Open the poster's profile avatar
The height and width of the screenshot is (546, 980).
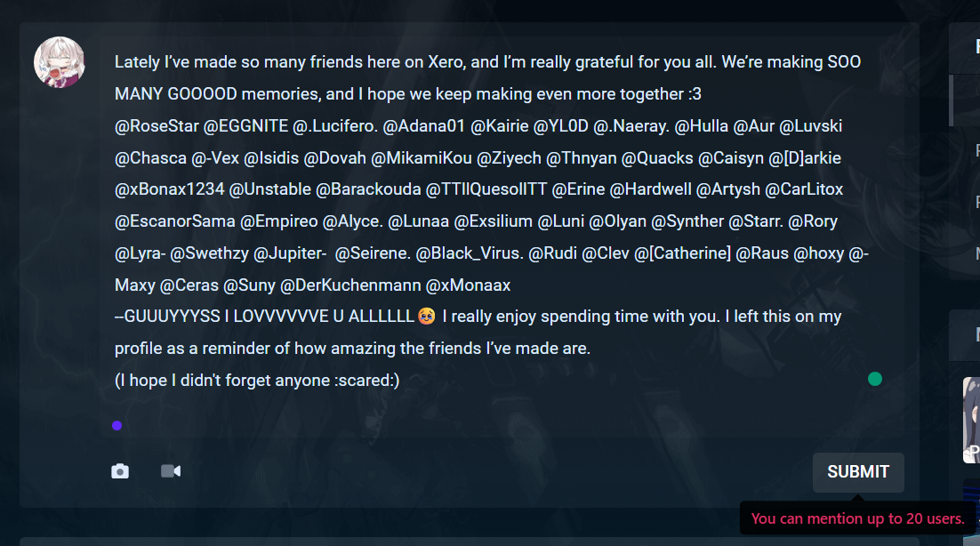click(60, 62)
